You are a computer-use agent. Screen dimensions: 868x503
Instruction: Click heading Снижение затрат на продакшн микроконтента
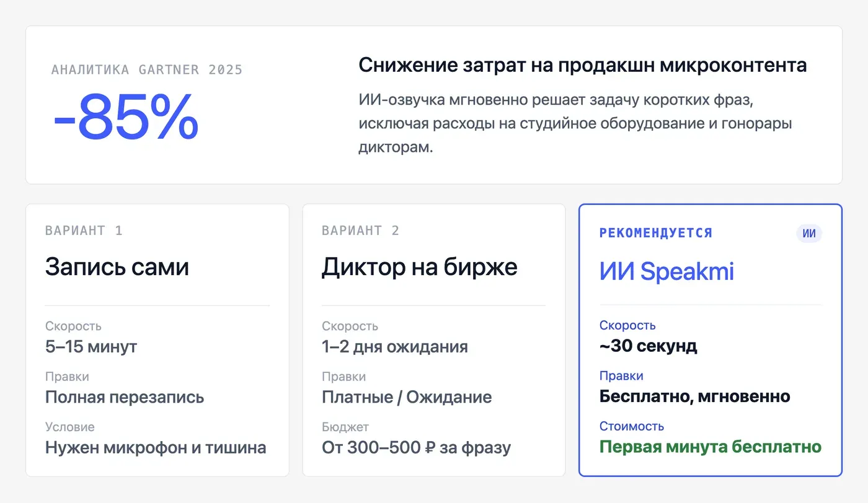pos(583,65)
